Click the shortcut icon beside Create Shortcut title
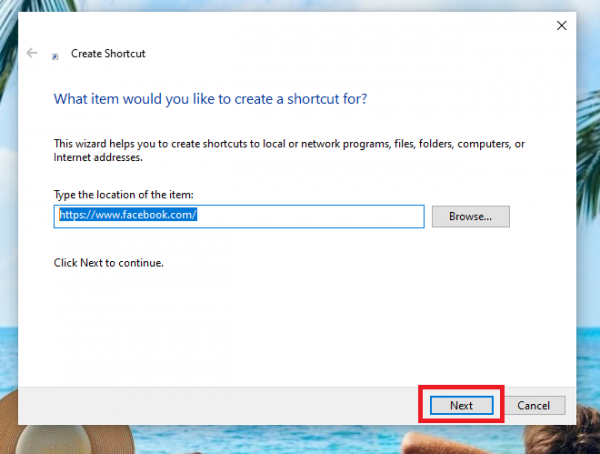Screen dimensions: 600x454 [55, 57]
